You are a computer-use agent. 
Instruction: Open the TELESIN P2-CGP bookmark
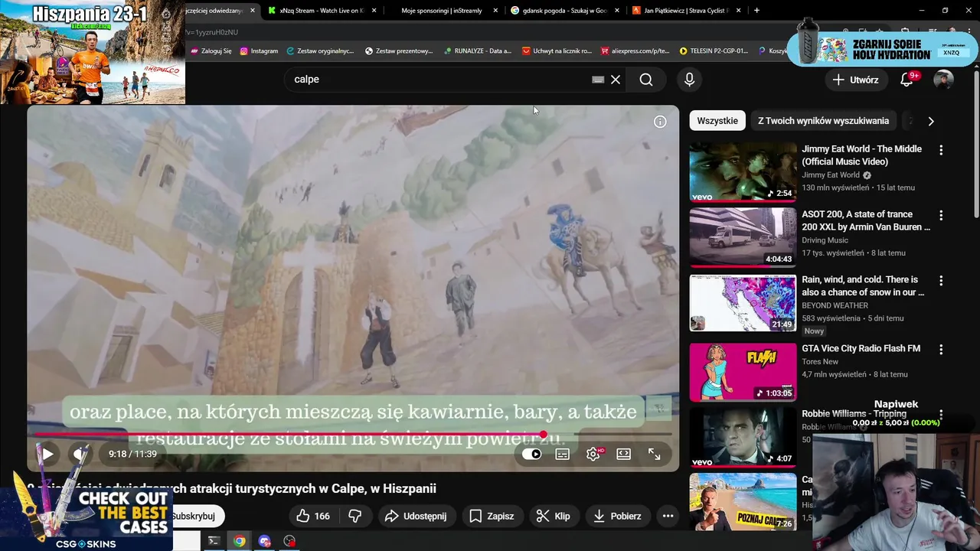[x=714, y=51]
